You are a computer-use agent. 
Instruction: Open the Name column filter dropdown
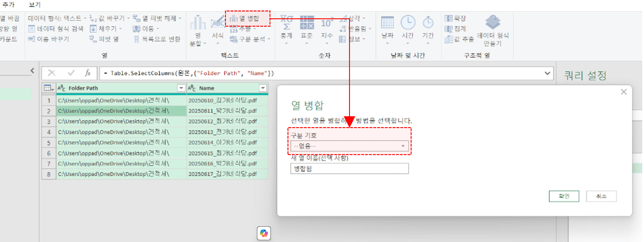tap(263, 88)
